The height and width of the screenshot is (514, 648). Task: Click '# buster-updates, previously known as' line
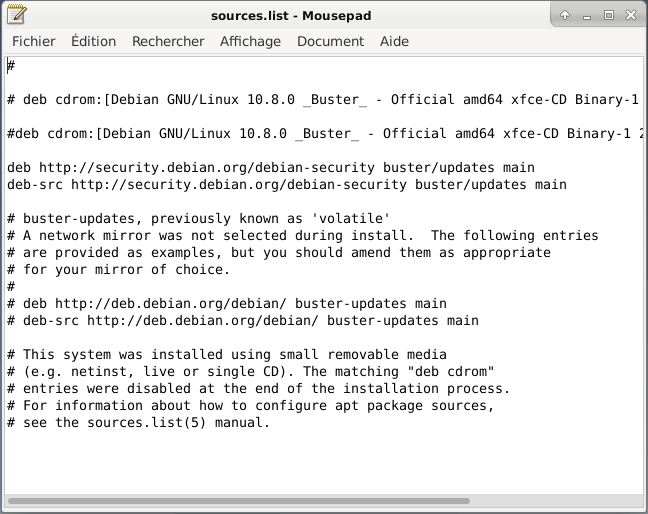point(198,218)
